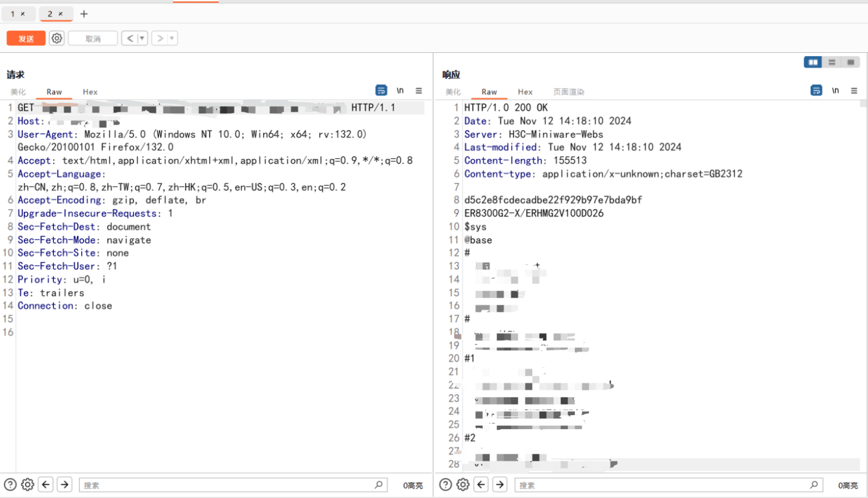Click the orange 发送 send button
868x498 pixels.
(26, 38)
